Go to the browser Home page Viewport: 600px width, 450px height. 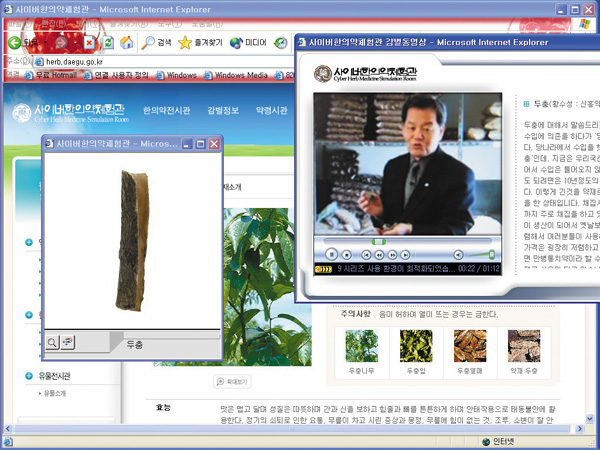(x=126, y=43)
